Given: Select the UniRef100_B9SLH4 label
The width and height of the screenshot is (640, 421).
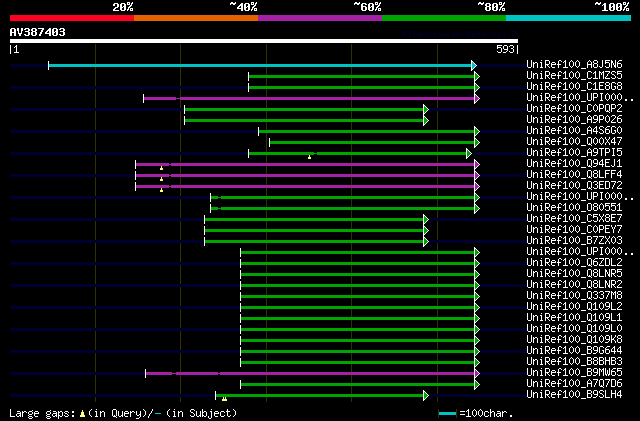Looking at the screenshot, I should tap(574, 395).
